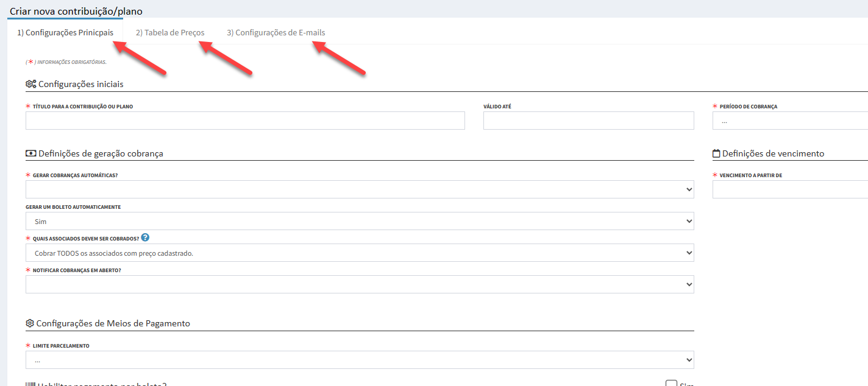
Task: Click the Vencimento a partir de field
Action: (790, 189)
